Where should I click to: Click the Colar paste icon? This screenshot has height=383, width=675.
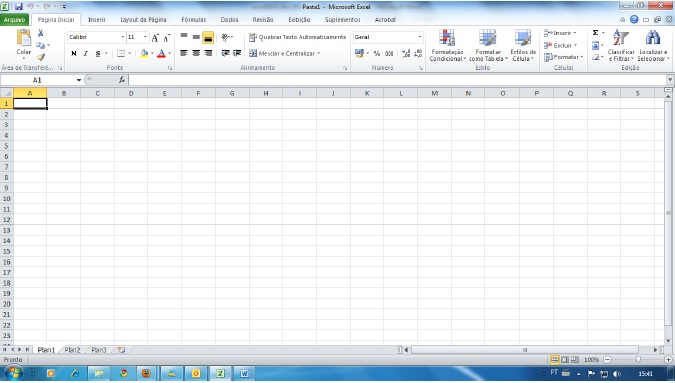pyautogui.click(x=24, y=38)
